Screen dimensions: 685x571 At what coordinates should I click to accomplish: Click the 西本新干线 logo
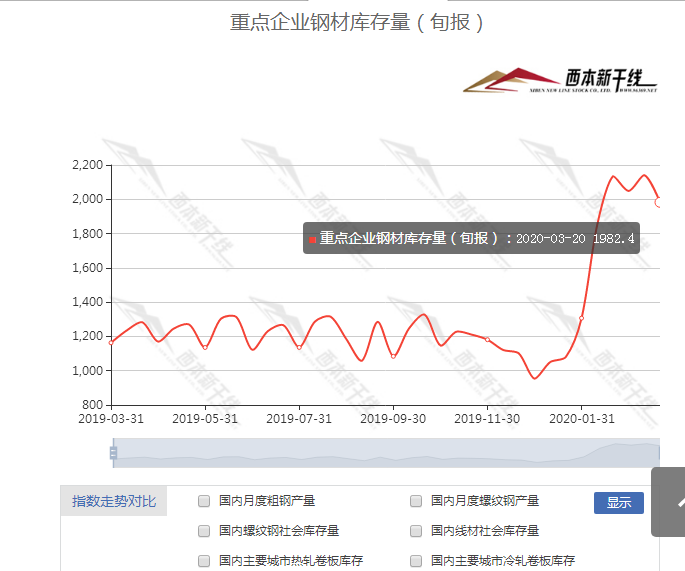pos(560,80)
